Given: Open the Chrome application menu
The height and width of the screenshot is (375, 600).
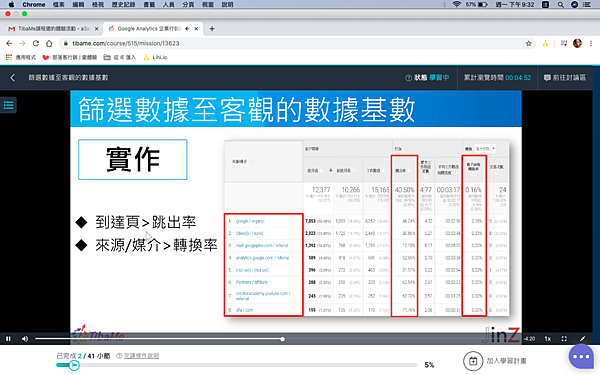Looking at the screenshot, I should [34, 5].
